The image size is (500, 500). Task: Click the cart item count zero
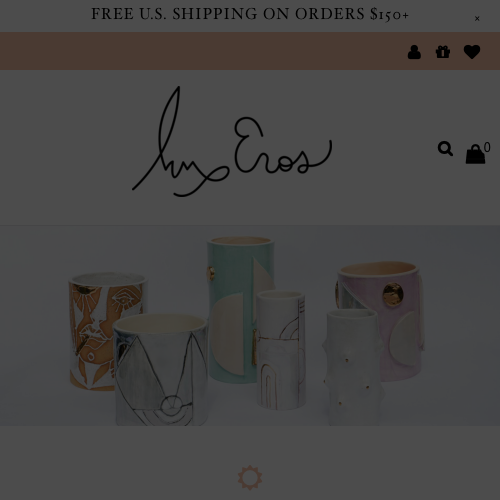click(x=487, y=147)
